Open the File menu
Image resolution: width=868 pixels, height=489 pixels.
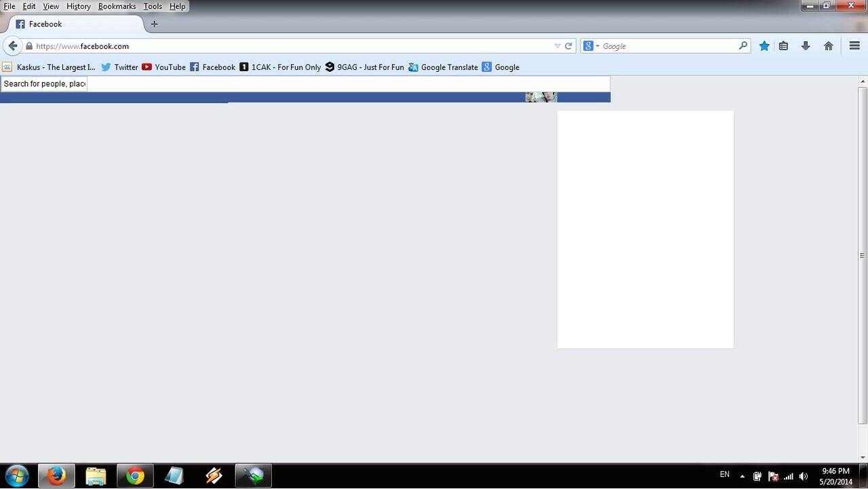[x=9, y=6]
